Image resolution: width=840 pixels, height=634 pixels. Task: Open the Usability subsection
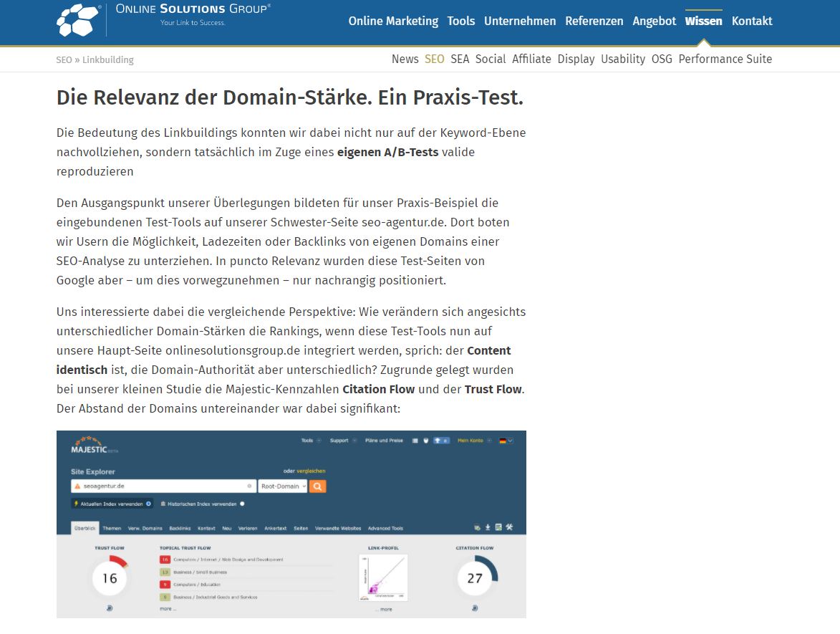tap(623, 59)
